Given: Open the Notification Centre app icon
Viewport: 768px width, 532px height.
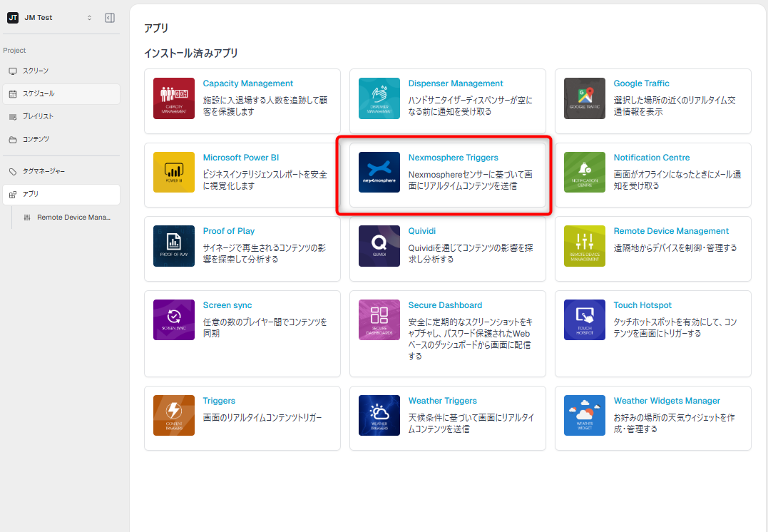Looking at the screenshot, I should pos(584,173).
